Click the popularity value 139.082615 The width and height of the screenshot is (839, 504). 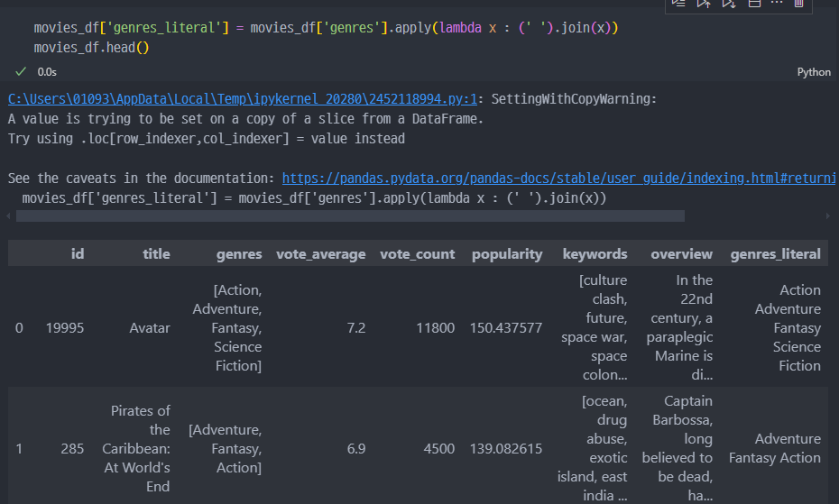(506, 449)
